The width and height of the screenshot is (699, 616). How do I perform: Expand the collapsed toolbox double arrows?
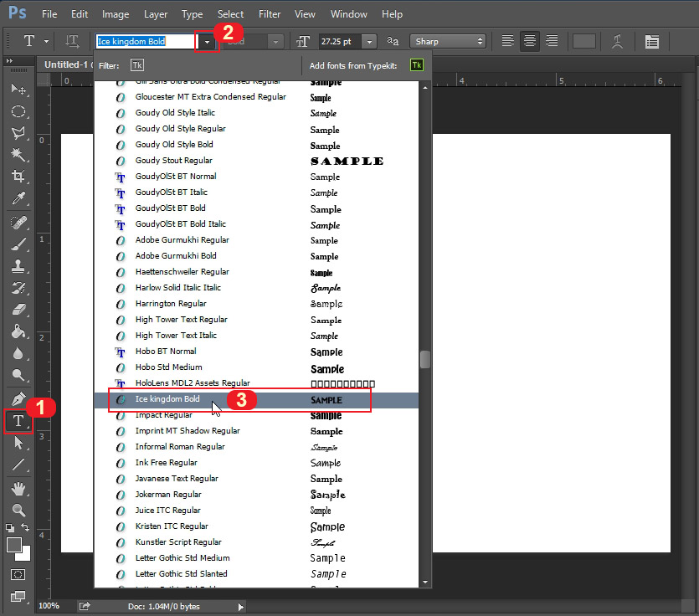(x=9, y=60)
